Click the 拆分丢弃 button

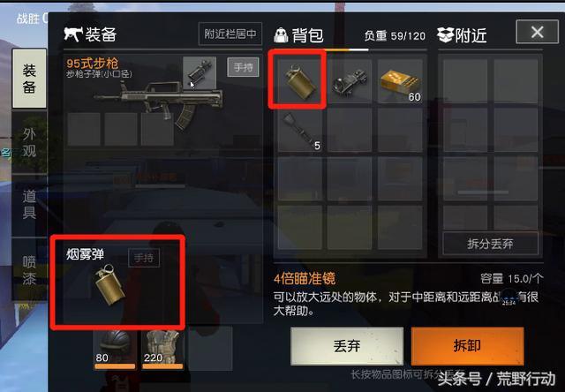(x=490, y=244)
